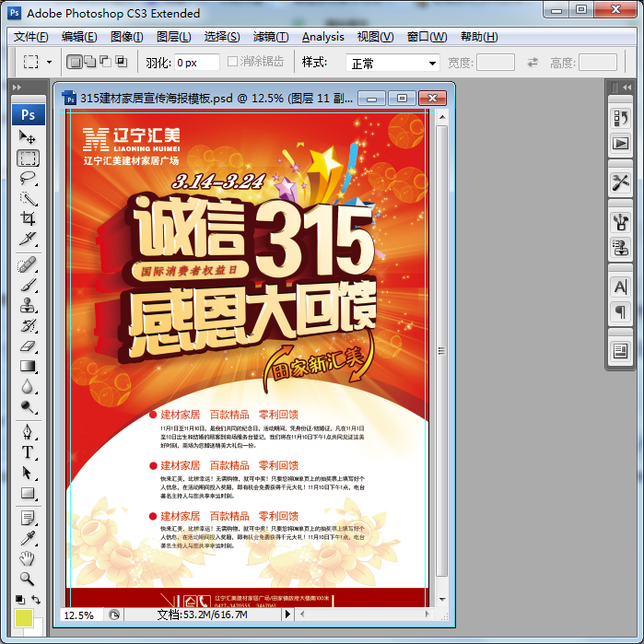The height and width of the screenshot is (644, 644).
Task: Open the Analysis menu
Action: point(322,37)
